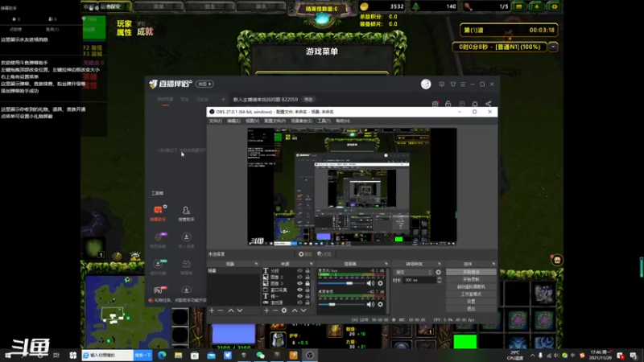Click the taskbar search input box
The image size is (644, 362).
108,355
